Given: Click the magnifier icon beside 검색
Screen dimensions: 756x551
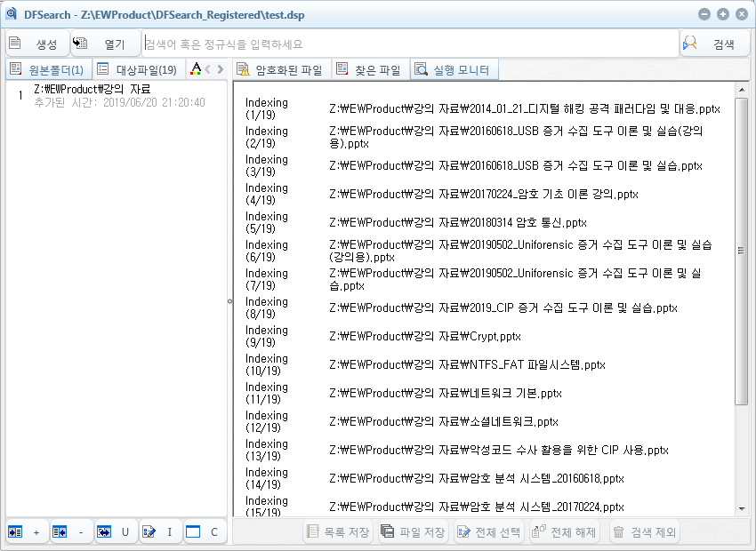Looking at the screenshot, I should pyautogui.click(x=690, y=43).
